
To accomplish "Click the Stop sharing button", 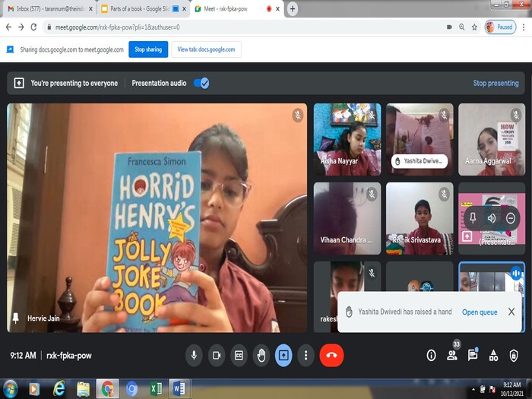I will pyautogui.click(x=148, y=49).
